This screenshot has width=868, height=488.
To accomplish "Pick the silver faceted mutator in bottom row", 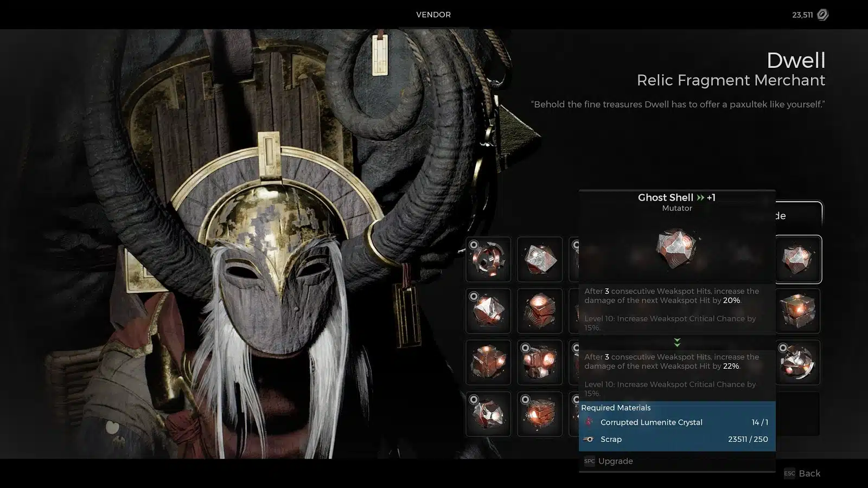I will [488, 414].
